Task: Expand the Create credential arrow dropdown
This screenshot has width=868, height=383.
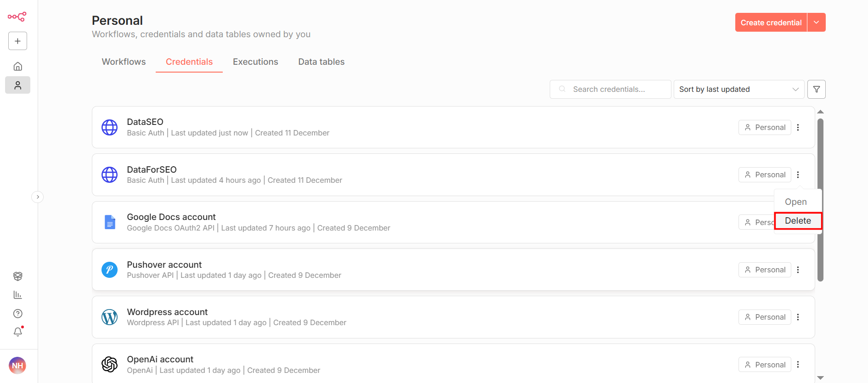Action: tap(816, 23)
